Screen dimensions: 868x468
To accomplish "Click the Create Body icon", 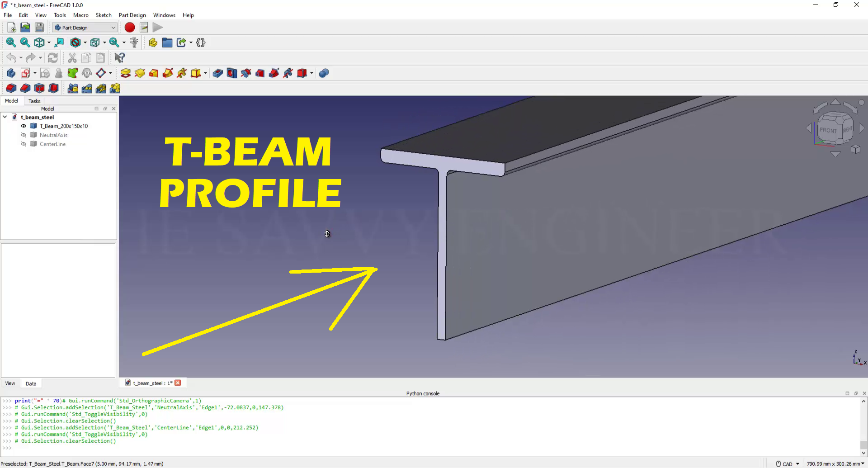I will click(11, 73).
